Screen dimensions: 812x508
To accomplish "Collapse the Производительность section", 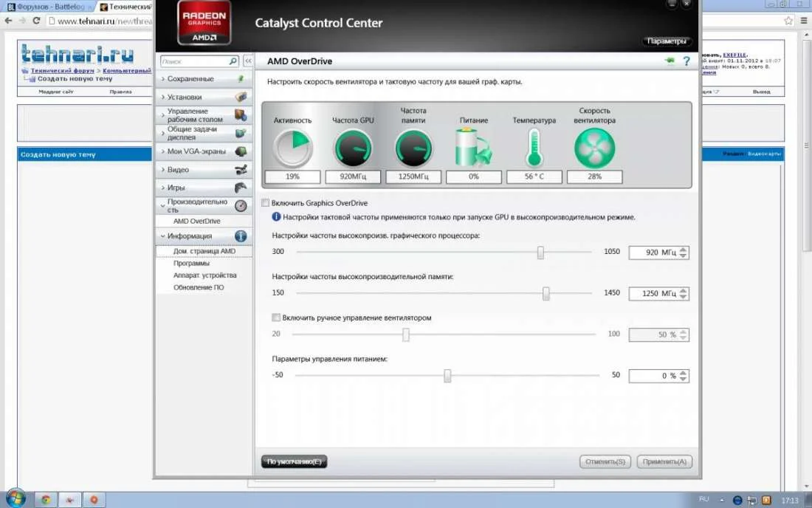I will pos(204,205).
